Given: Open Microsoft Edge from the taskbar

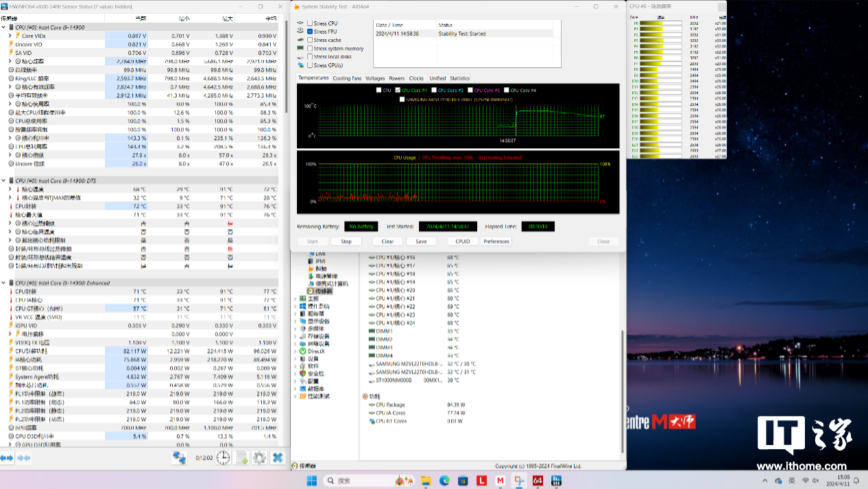Looking at the screenshot, I should pos(444,481).
